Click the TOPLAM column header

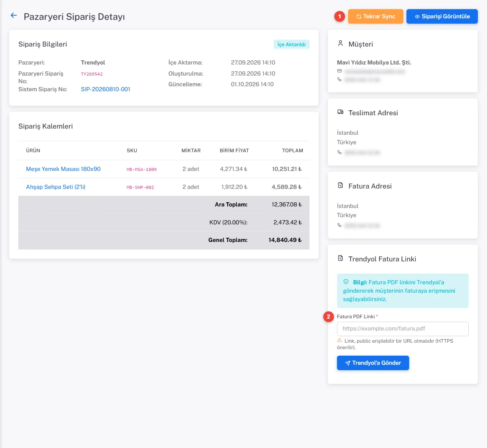coord(293,151)
